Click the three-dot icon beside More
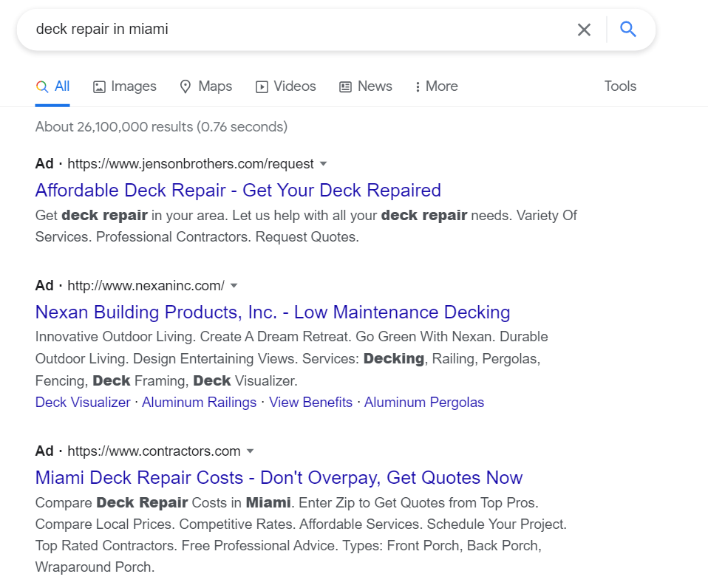 (418, 86)
